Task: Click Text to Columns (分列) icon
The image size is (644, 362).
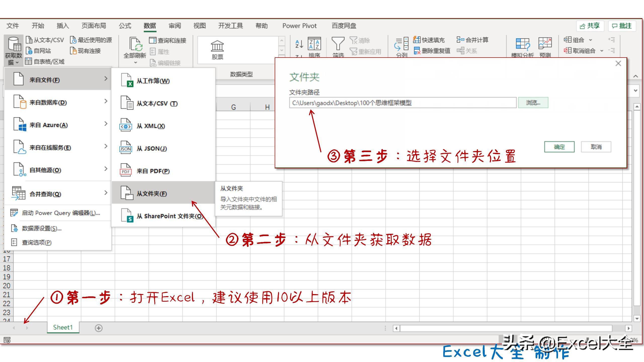Action: (x=401, y=47)
